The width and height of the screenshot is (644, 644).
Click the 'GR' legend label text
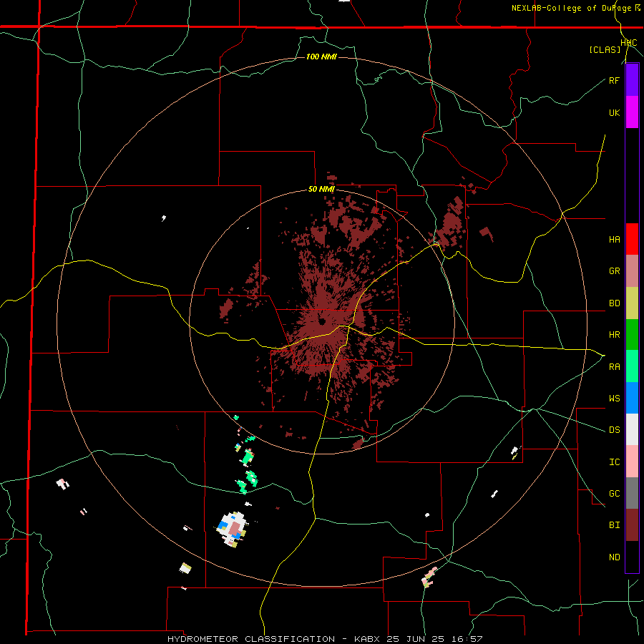tap(614, 271)
